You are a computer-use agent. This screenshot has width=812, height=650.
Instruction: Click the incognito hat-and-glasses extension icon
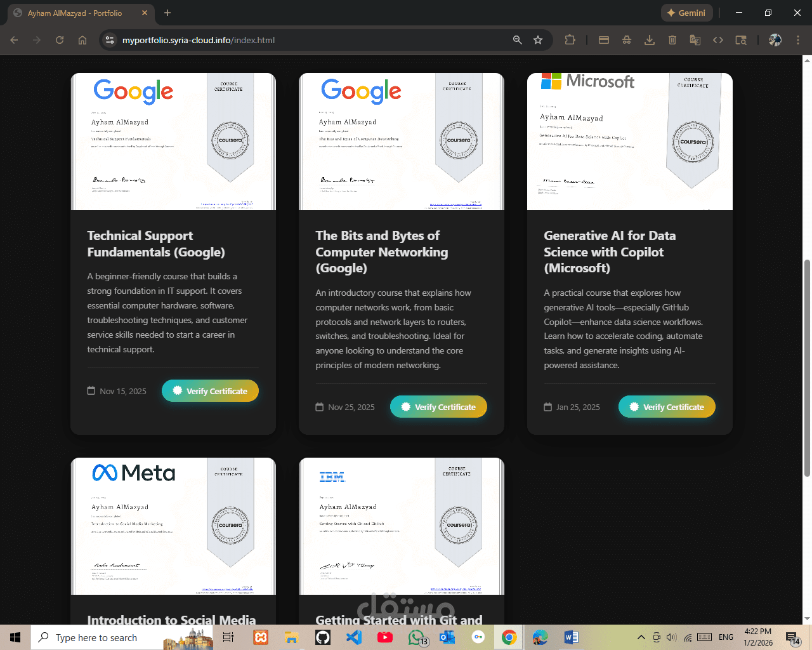pos(627,40)
